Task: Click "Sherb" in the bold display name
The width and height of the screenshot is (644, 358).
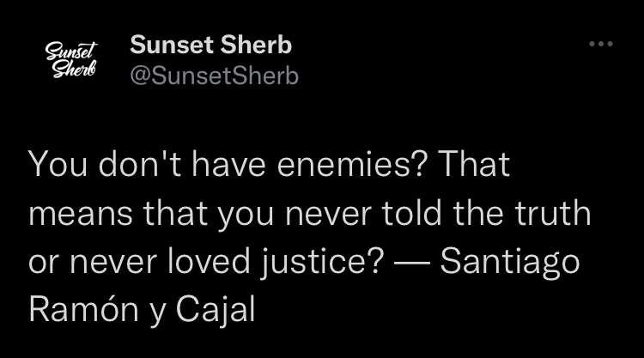Action: pyautogui.click(x=256, y=45)
